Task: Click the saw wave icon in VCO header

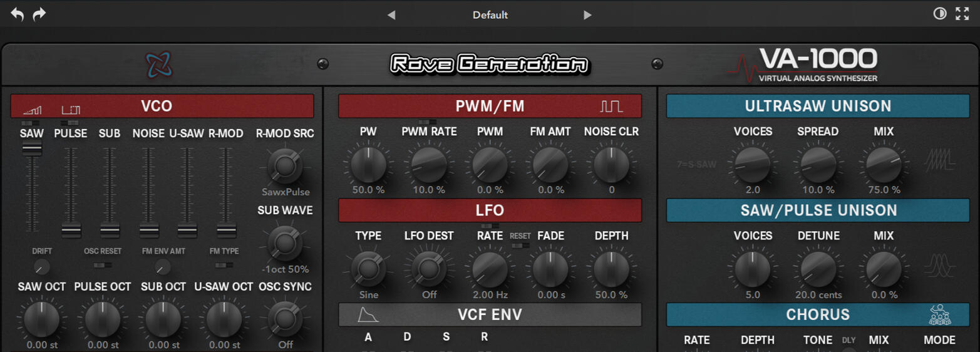Action: tap(32, 110)
